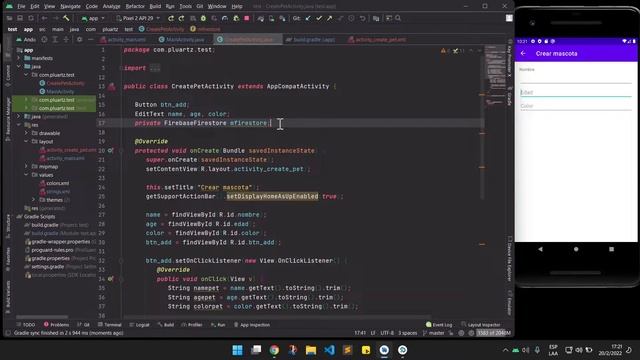Click the Profile app gauge icon

click(x=225, y=18)
